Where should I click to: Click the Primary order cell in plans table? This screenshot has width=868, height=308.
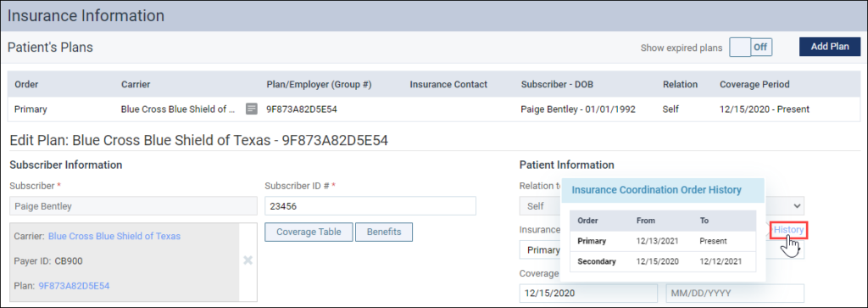click(31, 109)
